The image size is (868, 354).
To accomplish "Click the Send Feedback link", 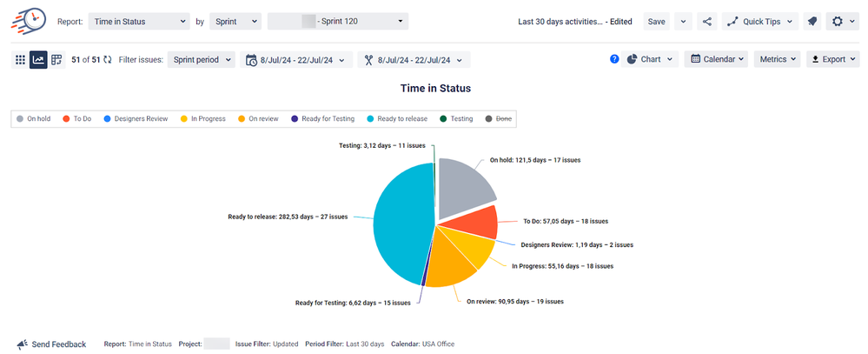I will tap(51, 344).
